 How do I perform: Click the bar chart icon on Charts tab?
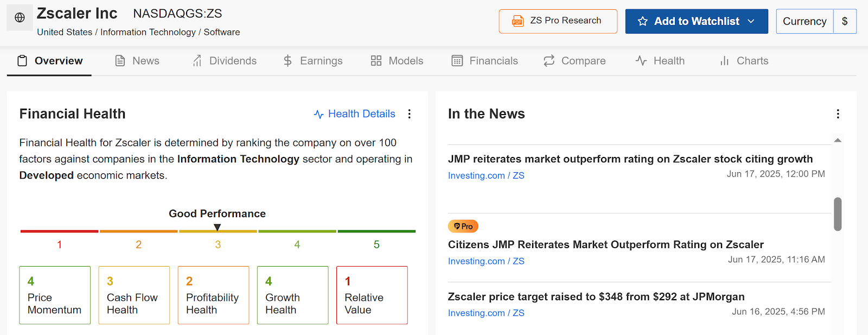click(724, 61)
